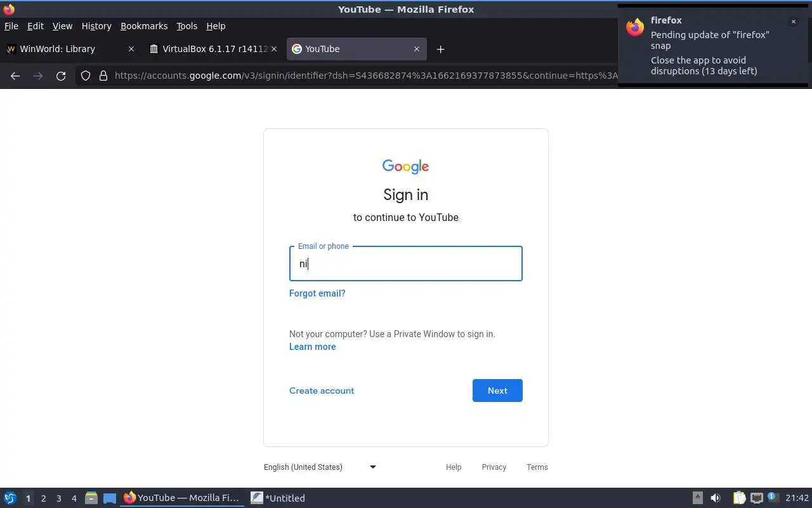Open the clipboard manager tray icon
The image size is (812, 508).
[x=739, y=498]
